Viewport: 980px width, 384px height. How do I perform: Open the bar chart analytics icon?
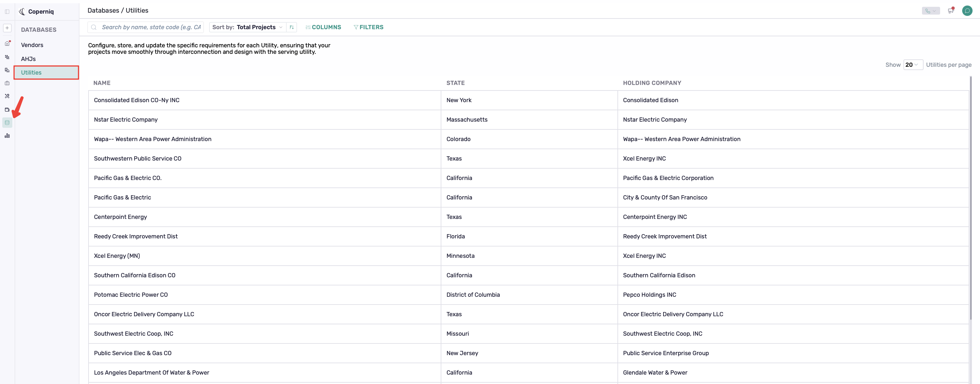tap(7, 136)
